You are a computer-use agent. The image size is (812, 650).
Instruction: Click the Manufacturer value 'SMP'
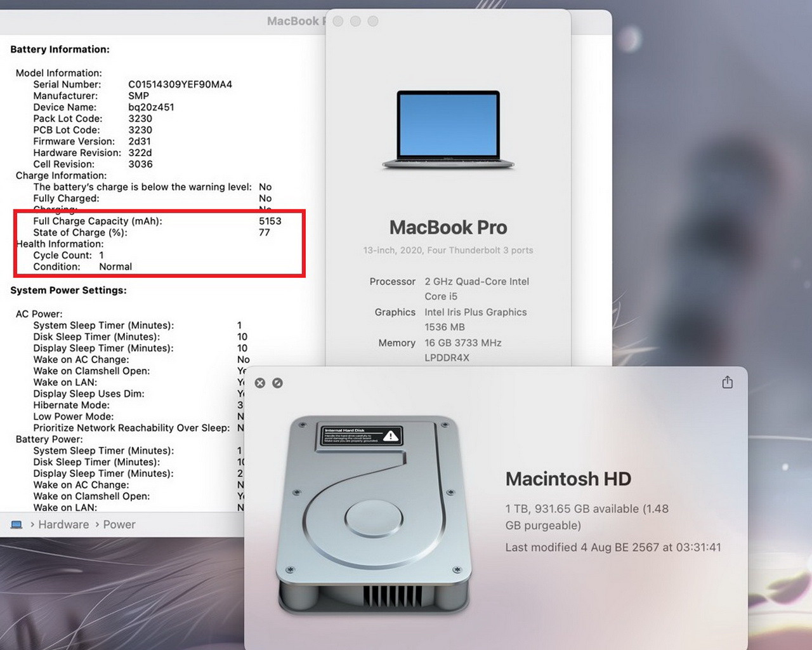[x=138, y=96]
